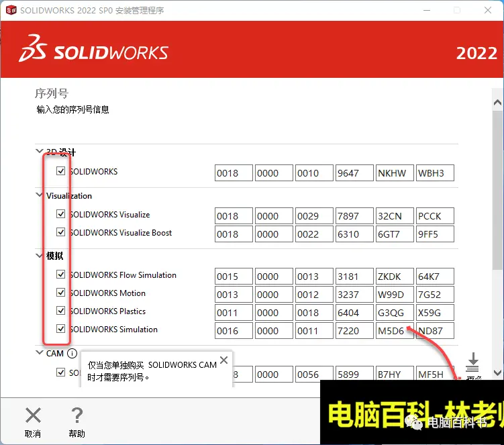Click CAM serial field 5899
This screenshot has height=445, width=504.
pos(354,374)
